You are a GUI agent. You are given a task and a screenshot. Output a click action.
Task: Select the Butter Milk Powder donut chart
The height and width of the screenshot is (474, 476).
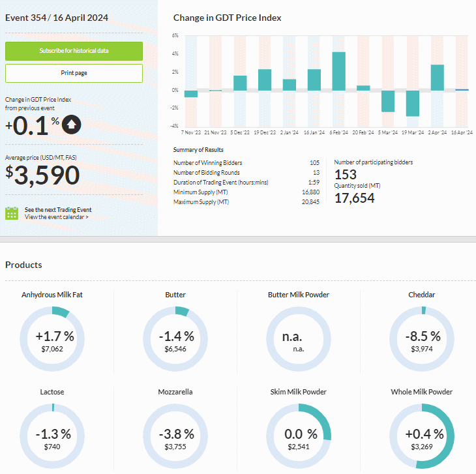[299, 339]
